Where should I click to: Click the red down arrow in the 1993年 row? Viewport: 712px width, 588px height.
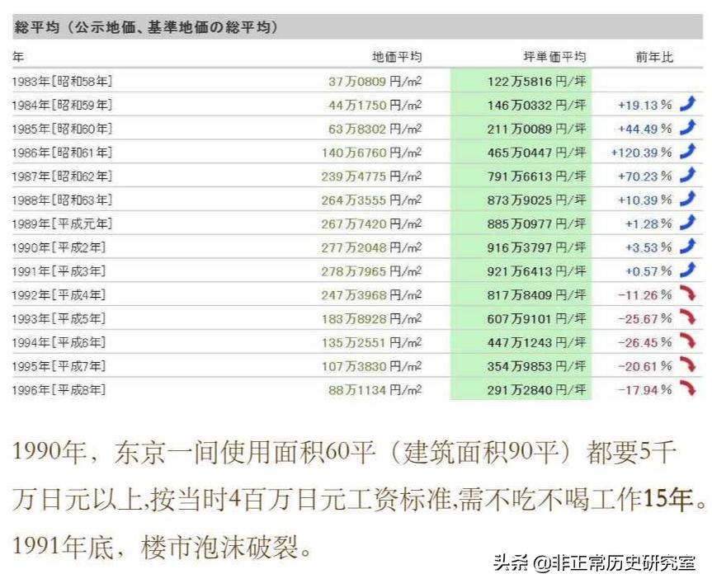tap(688, 317)
